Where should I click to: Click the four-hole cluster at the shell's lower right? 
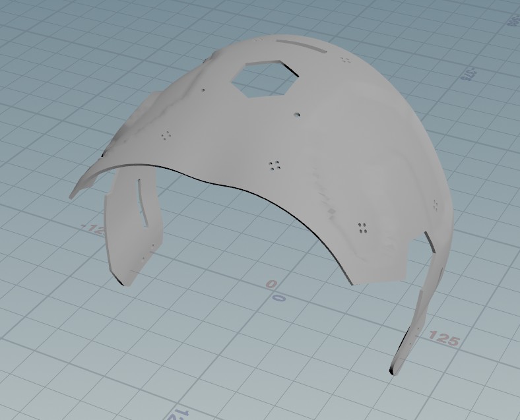point(362,227)
